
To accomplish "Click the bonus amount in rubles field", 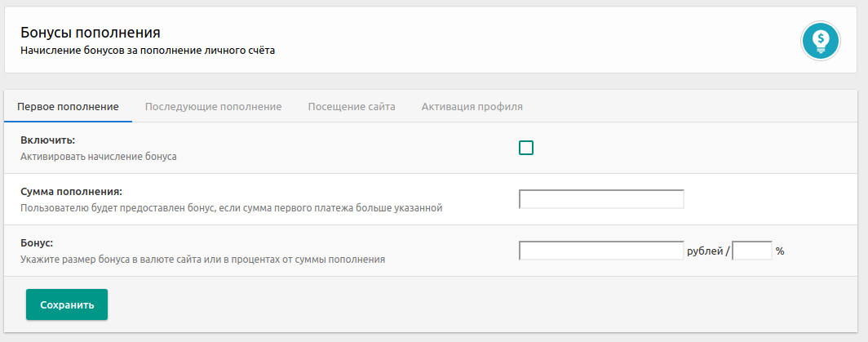I will tap(601, 251).
